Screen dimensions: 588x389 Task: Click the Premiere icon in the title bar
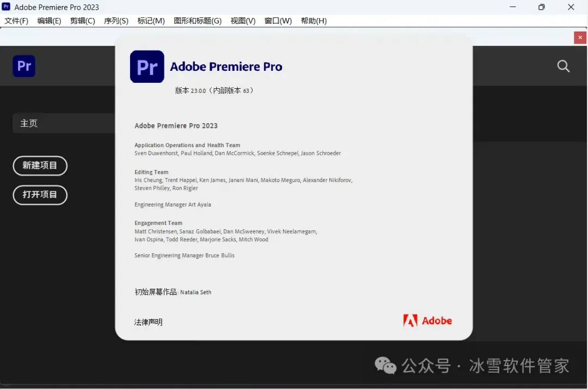tap(6, 7)
